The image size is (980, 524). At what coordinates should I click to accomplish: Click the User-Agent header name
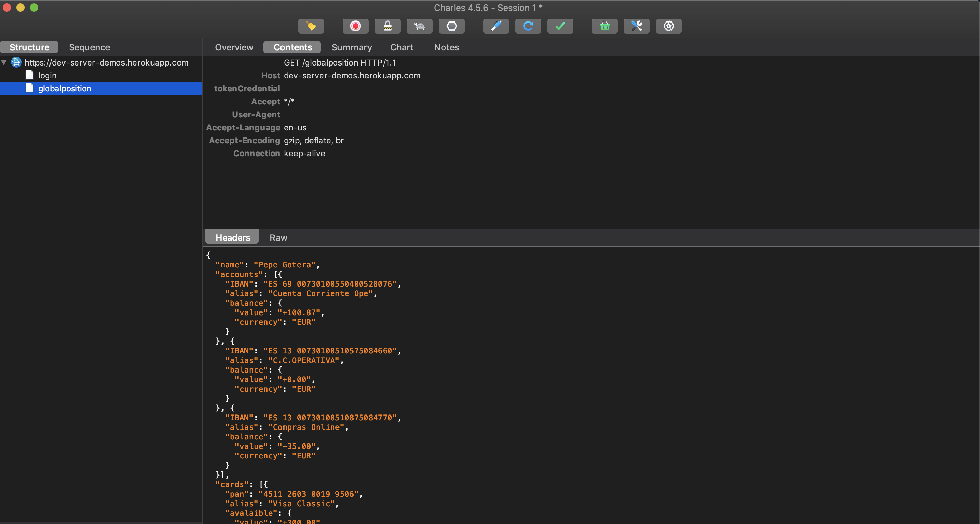tap(256, 114)
